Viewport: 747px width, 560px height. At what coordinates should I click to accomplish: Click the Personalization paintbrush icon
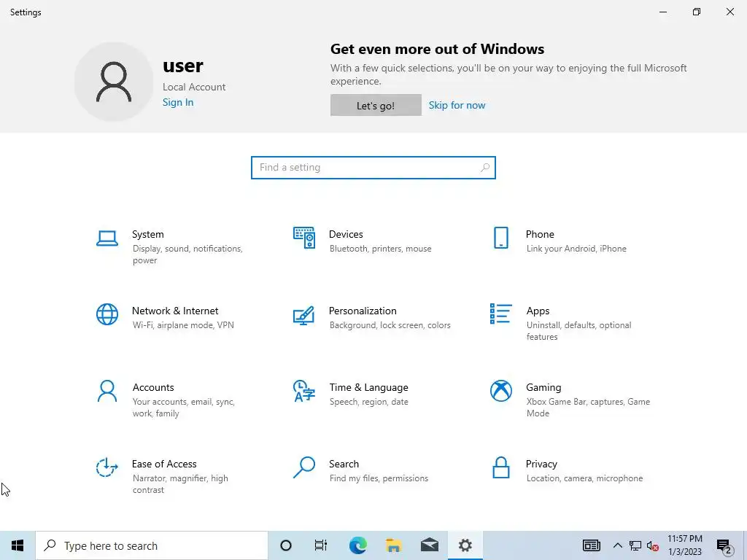(304, 315)
